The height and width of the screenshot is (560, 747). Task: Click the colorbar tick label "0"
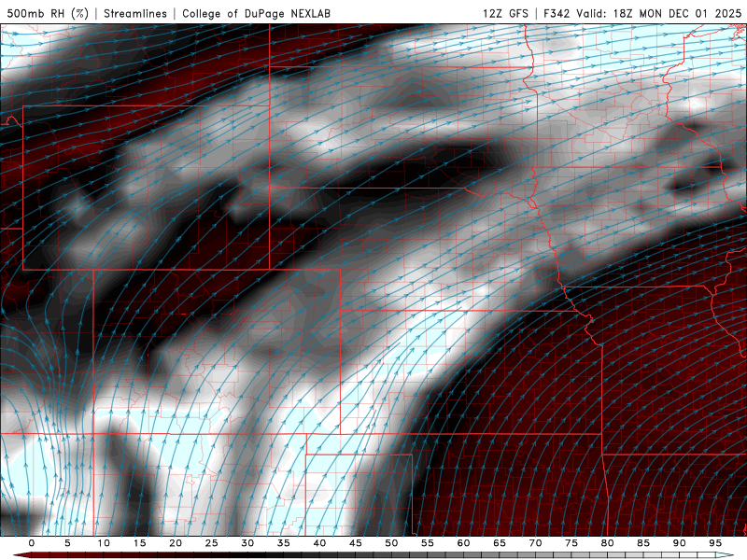click(32, 543)
